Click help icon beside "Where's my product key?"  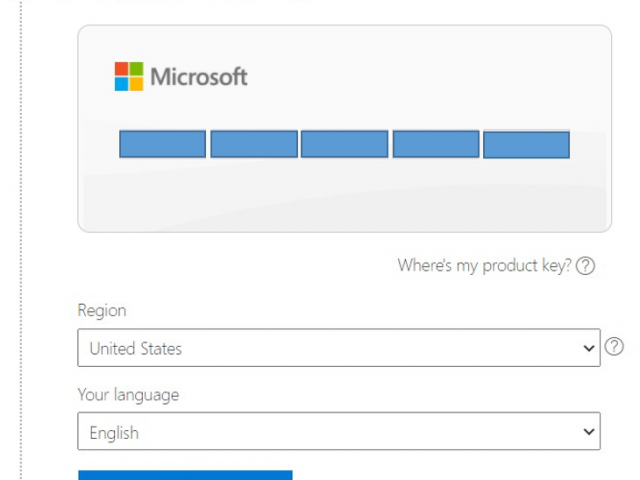pos(586,266)
